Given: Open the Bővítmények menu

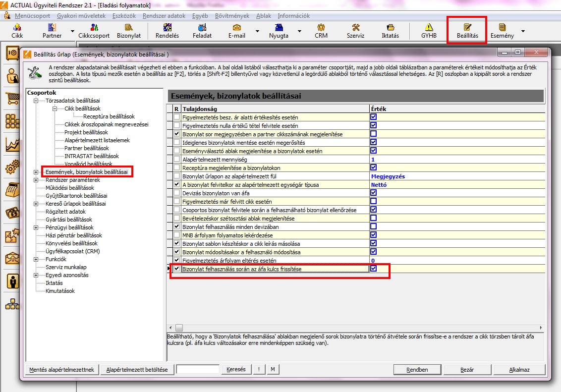Looking at the screenshot, I should (x=232, y=16).
